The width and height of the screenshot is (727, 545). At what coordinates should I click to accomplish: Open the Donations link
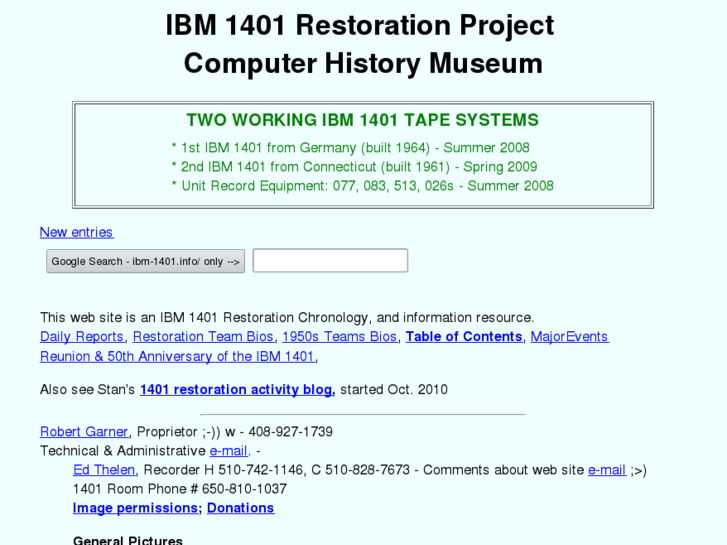[241, 508]
